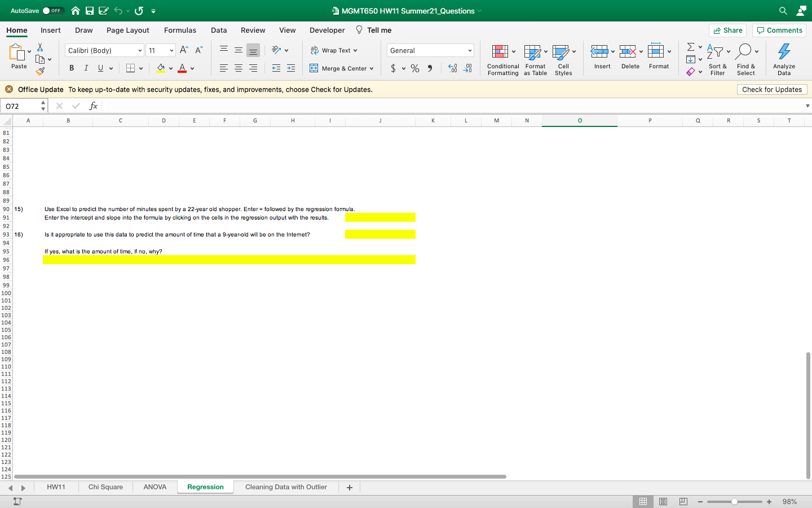
Task: Toggle Underline formatting
Action: (101, 68)
